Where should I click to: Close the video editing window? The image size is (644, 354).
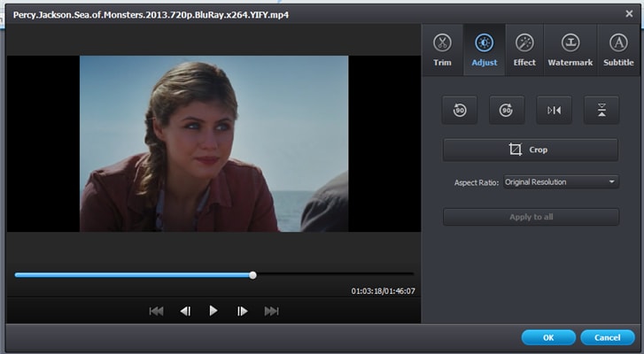pos(629,14)
